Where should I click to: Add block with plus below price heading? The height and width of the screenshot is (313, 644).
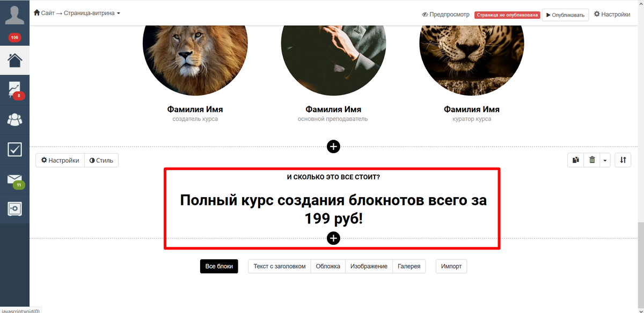click(333, 238)
